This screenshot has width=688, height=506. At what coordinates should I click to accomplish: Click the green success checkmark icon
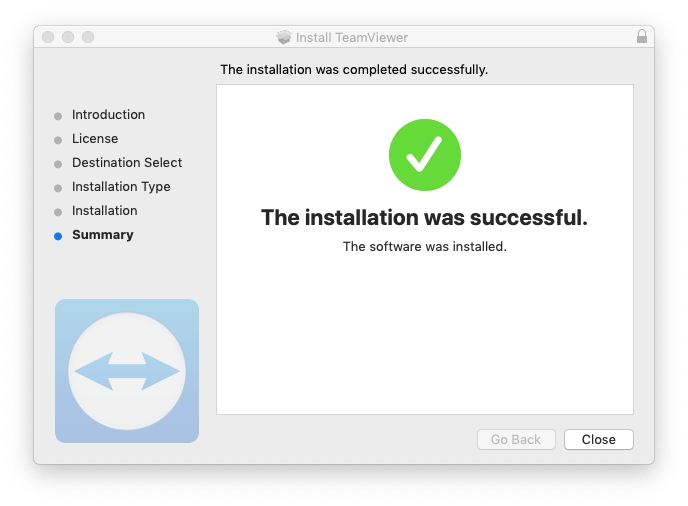click(x=424, y=155)
